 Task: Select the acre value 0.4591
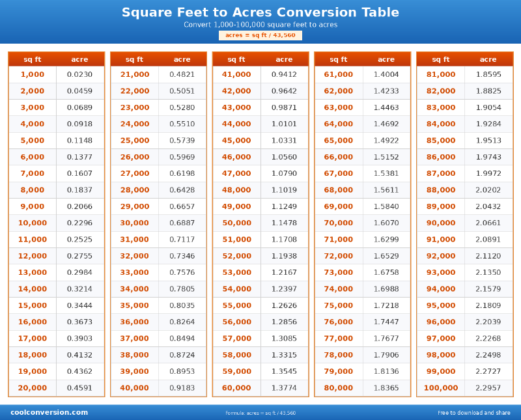click(79, 388)
